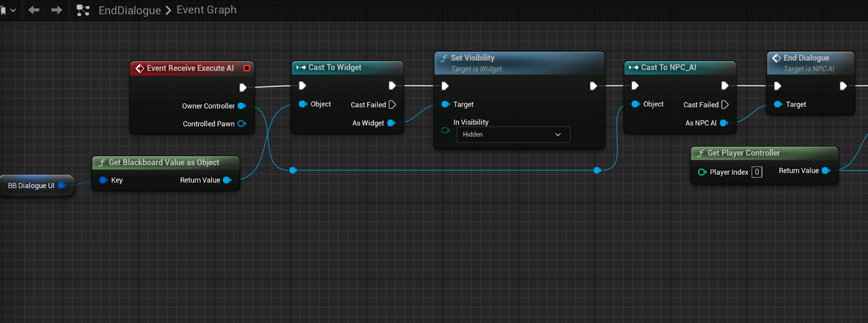Click the exec output pin on Cast To Widget
The height and width of the screenshot is (323, 868).
pyautogui.click(x=392, y=86)
